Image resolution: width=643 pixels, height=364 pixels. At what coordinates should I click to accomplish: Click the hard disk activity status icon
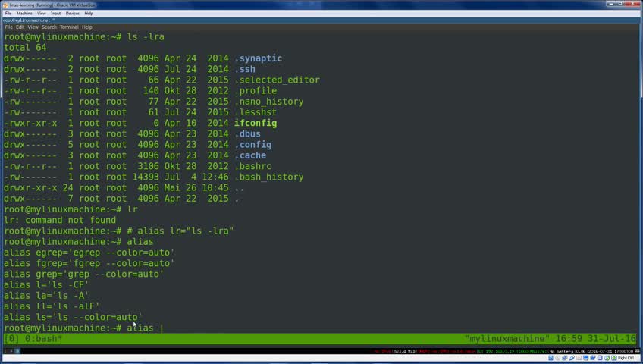click(x=550, y=358)
